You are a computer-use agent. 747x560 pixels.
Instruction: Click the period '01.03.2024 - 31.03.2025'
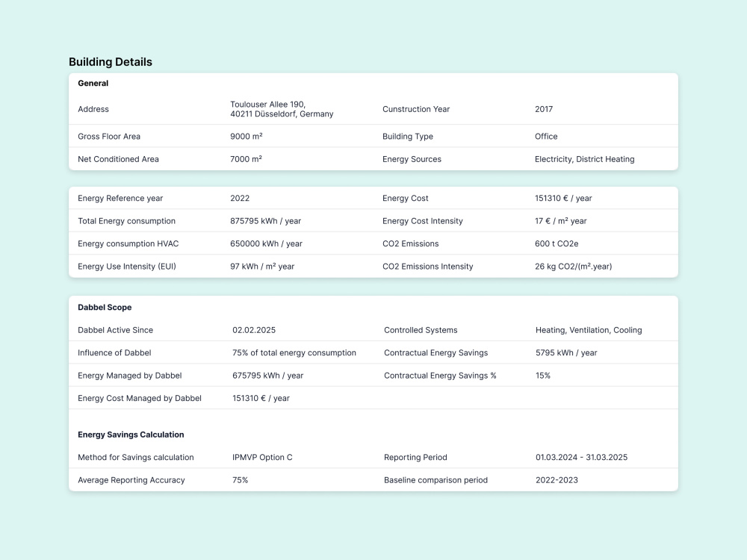point(582,458)
